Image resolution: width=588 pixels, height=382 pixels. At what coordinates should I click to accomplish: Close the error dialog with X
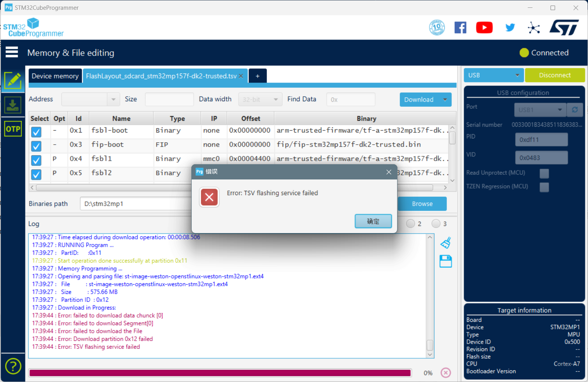[x=388, y=172]
